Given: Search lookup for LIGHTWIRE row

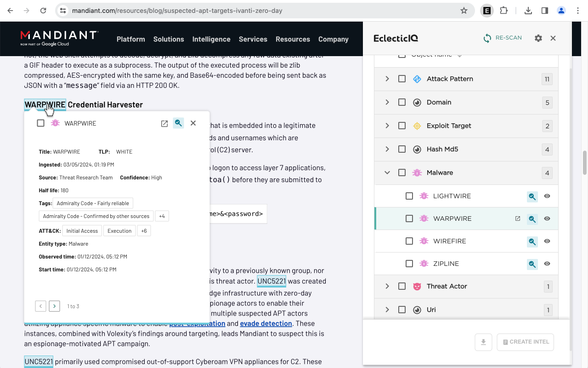Looking at the screenshot, I should pyautogui.click(x=532, y=196).
